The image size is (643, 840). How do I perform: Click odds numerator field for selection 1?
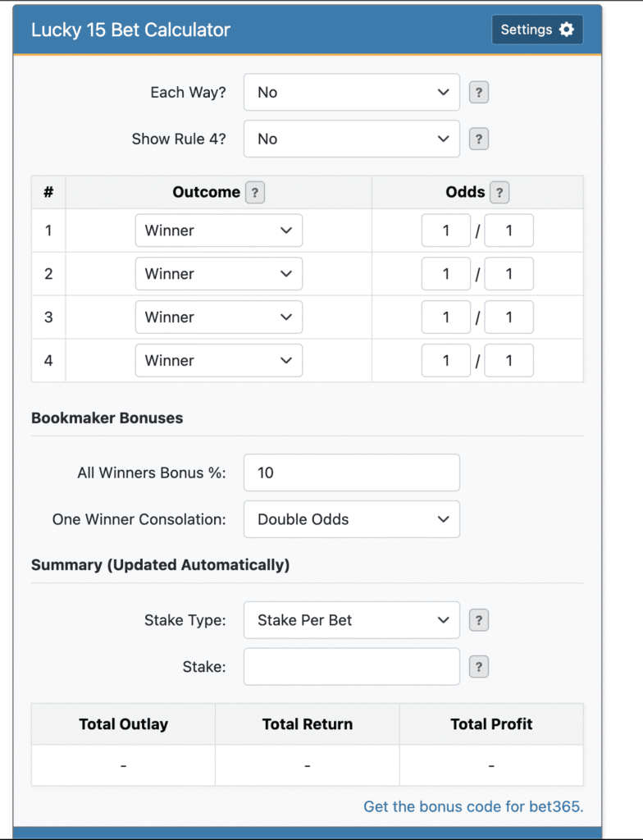445,231
